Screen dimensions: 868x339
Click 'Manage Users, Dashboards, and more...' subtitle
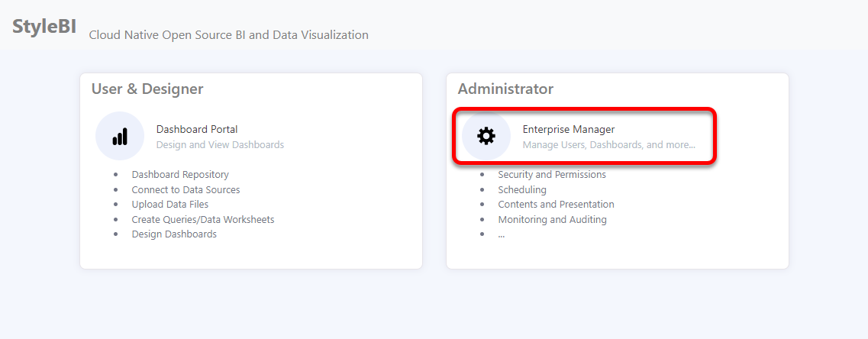[608, 144]
